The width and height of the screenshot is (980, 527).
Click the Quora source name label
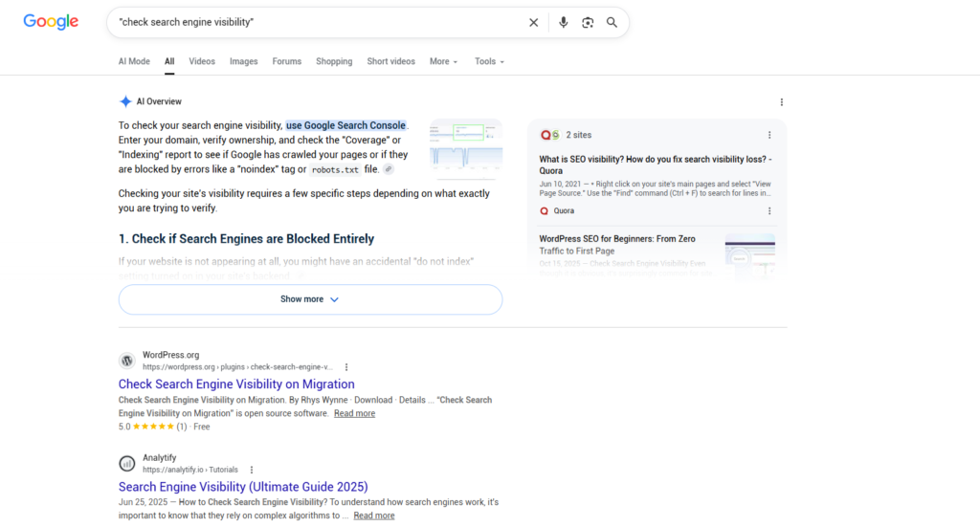[564, 211]
